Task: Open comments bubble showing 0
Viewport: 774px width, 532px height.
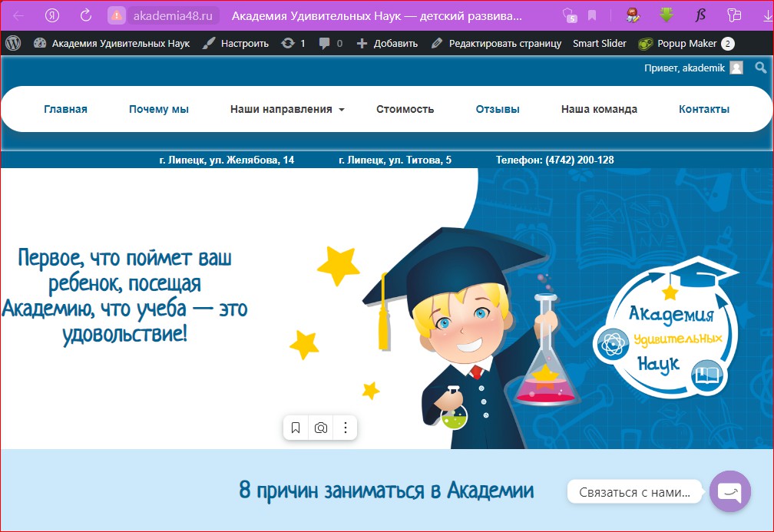Action: point(330,44)
